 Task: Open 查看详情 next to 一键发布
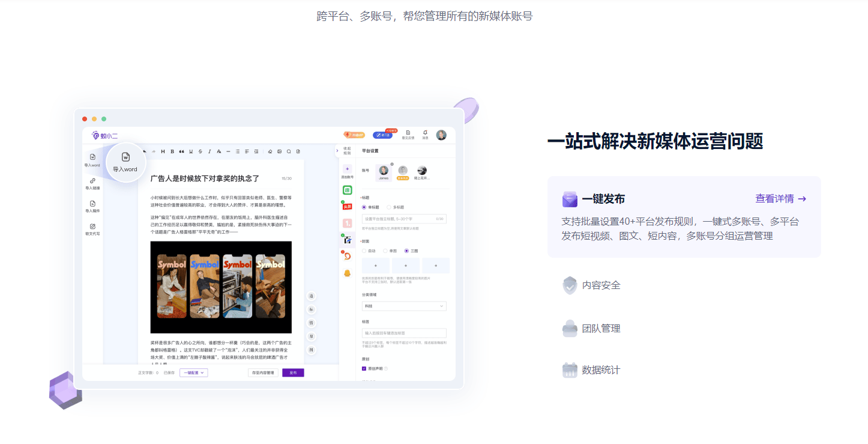780,198
